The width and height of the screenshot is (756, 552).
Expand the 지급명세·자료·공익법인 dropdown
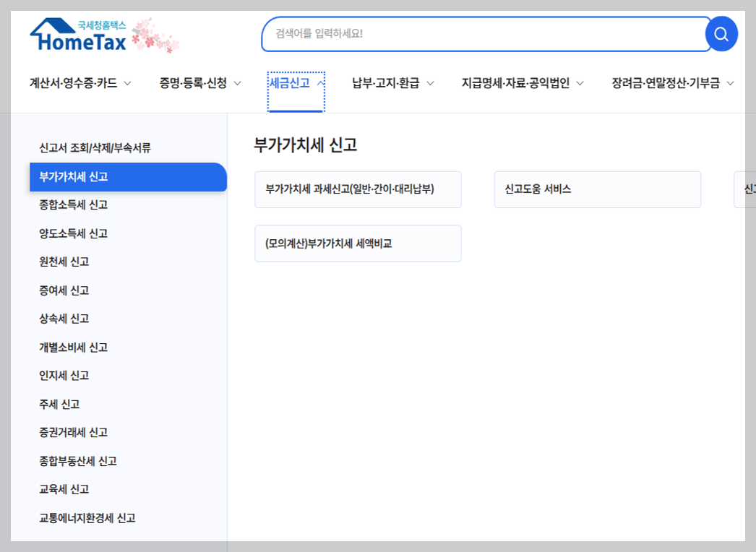point(520,82)
